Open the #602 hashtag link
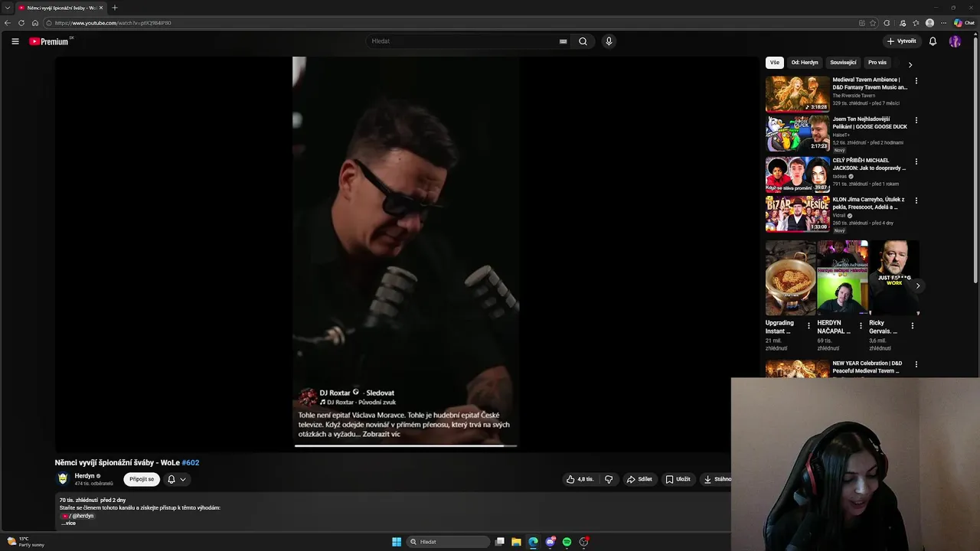 [x=190, y=462]
